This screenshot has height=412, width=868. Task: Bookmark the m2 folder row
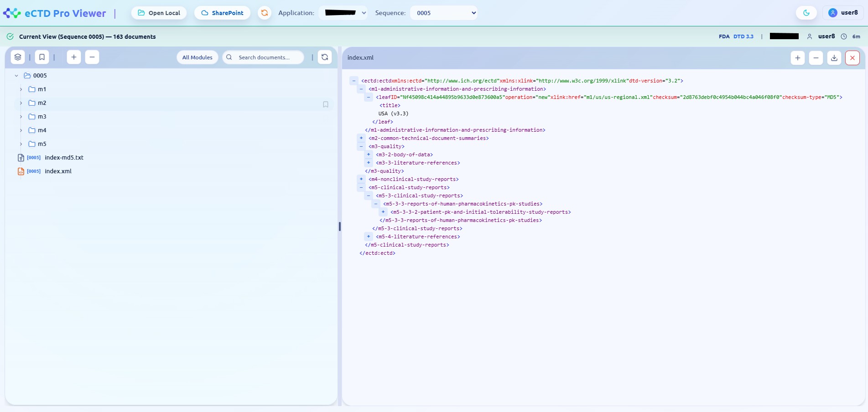(326, 104)
